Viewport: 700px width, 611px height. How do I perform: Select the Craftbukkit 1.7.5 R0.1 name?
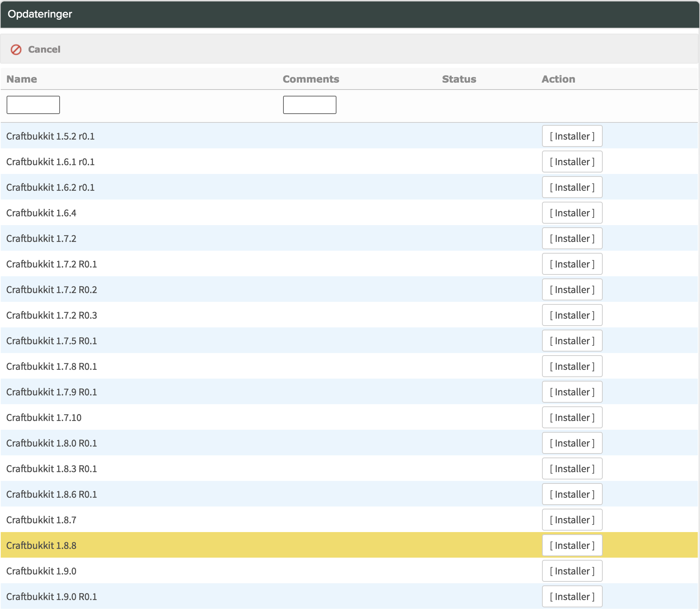[x=52, y=341]
